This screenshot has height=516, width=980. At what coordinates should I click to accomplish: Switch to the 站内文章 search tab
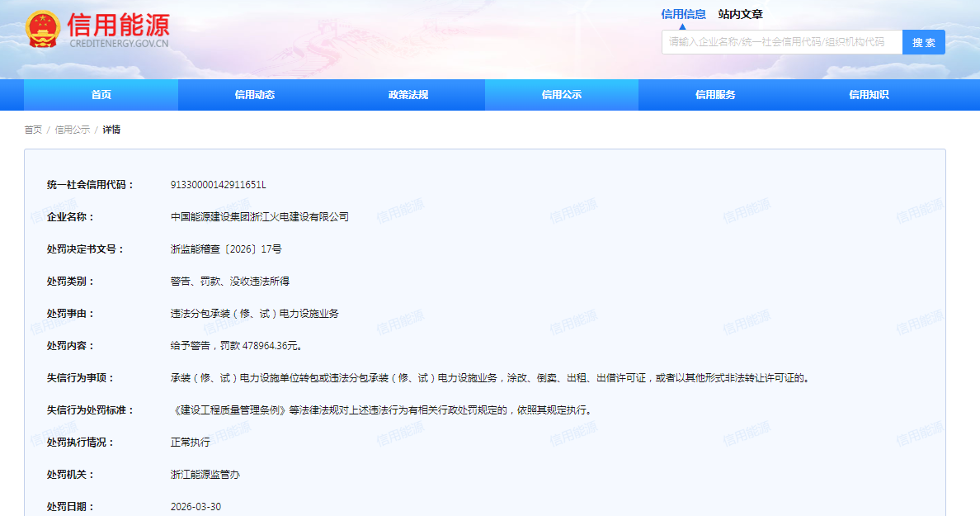(x=740, y=14)
